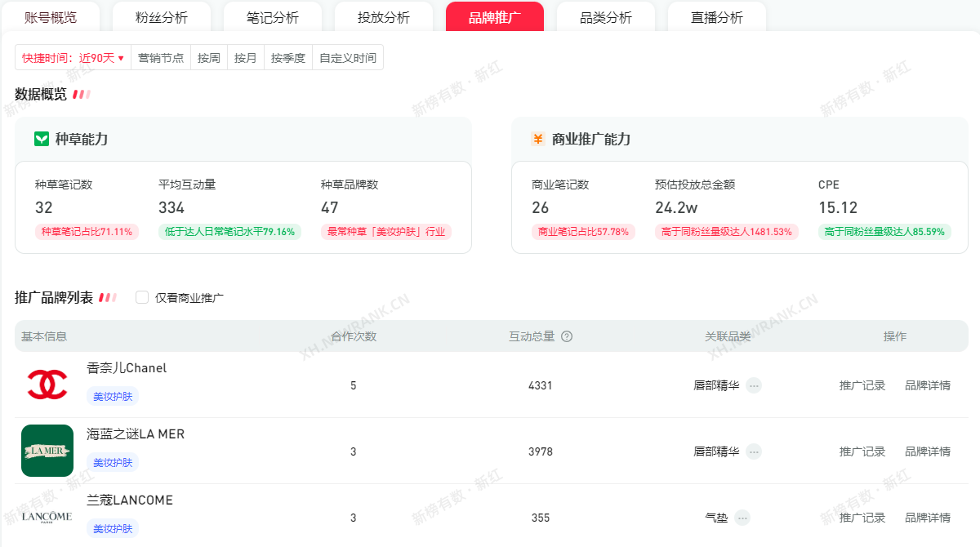Click the Chanel brand logo
Image resolution: width=980 pixels, height=547 pixels.
[x=47, y=385]
